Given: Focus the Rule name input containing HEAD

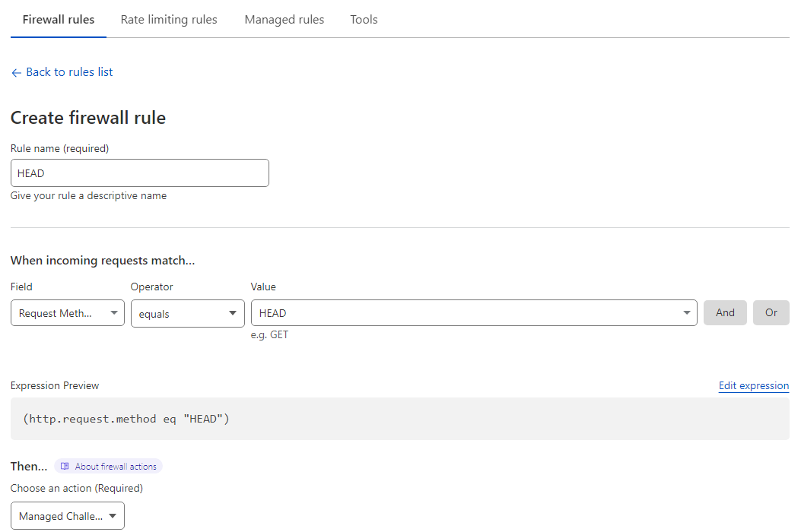Looking at the screenshot, I should [139, 173].
